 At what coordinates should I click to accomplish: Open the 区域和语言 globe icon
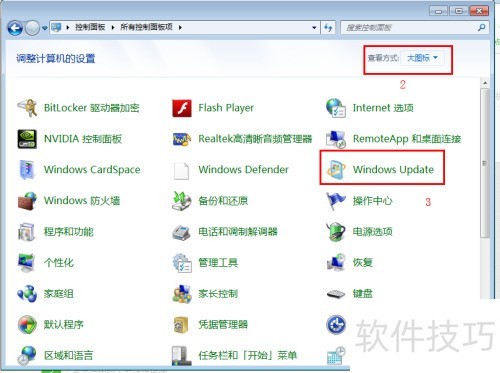coord(27,355)
